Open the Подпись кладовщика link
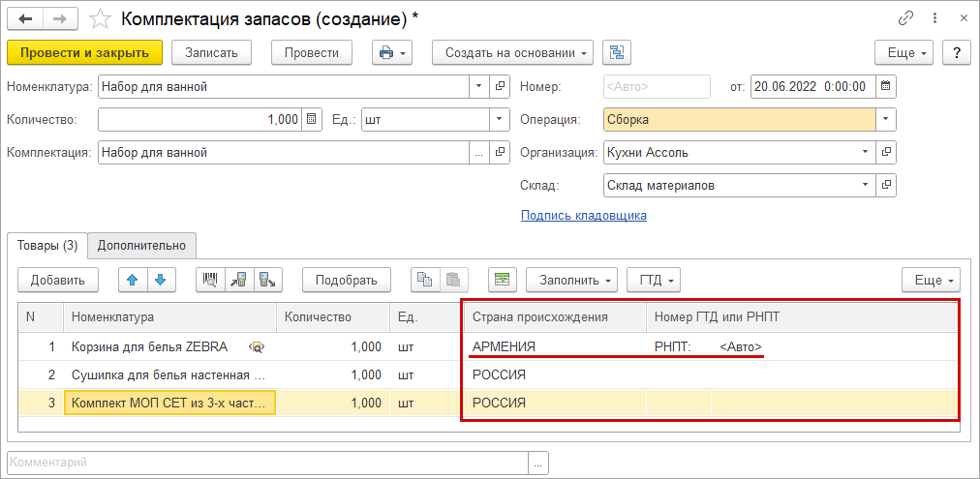 click(x=583, y=215)
